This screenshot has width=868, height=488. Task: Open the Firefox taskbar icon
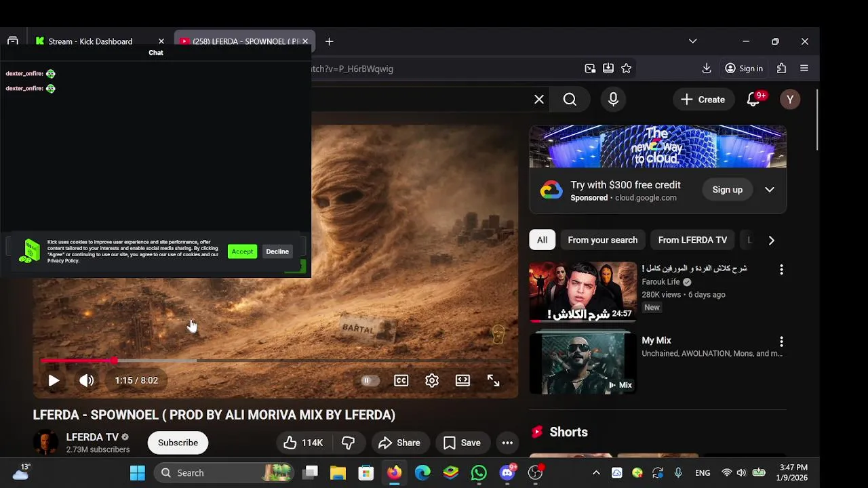[394, 473]
